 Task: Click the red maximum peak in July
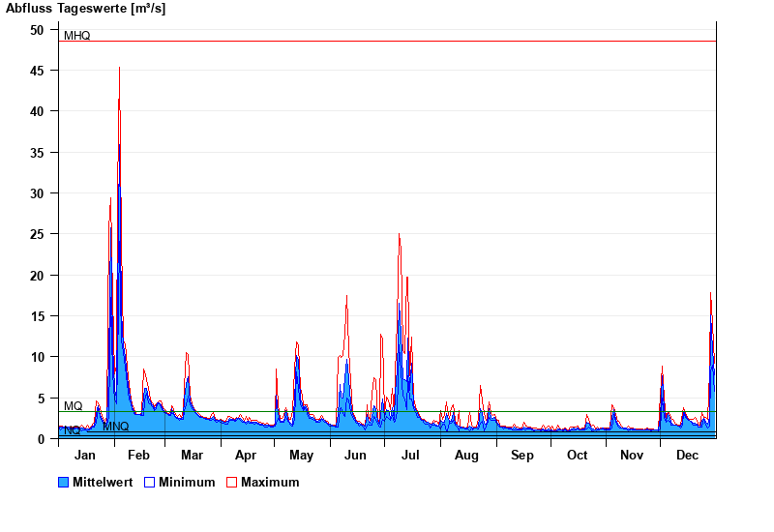(x=399, y=235)
